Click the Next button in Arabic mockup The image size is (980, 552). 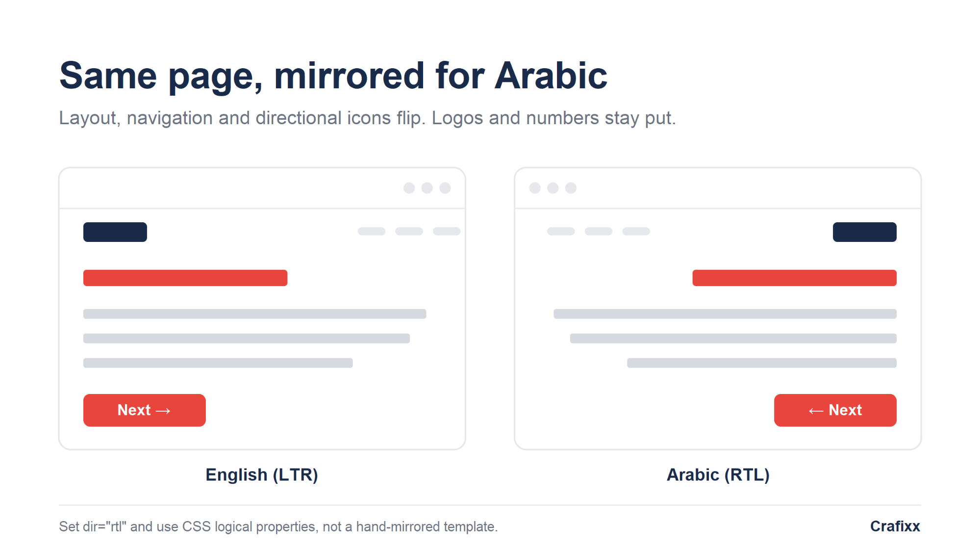[x=835, y=410]
